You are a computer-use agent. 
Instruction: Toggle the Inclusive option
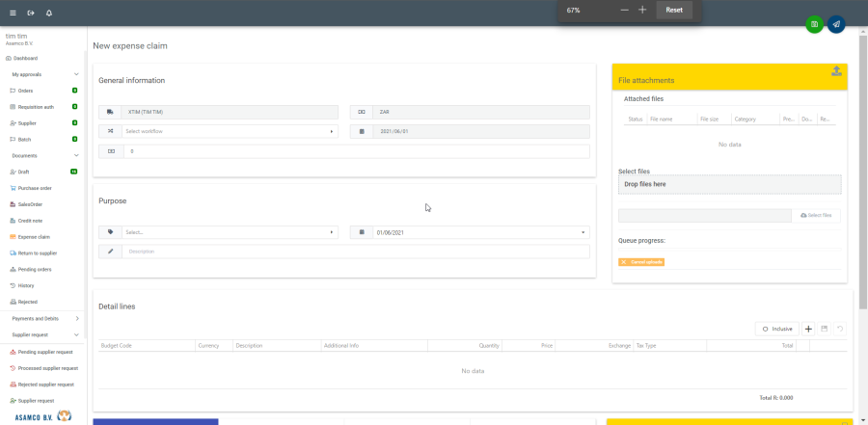[776, 329]
